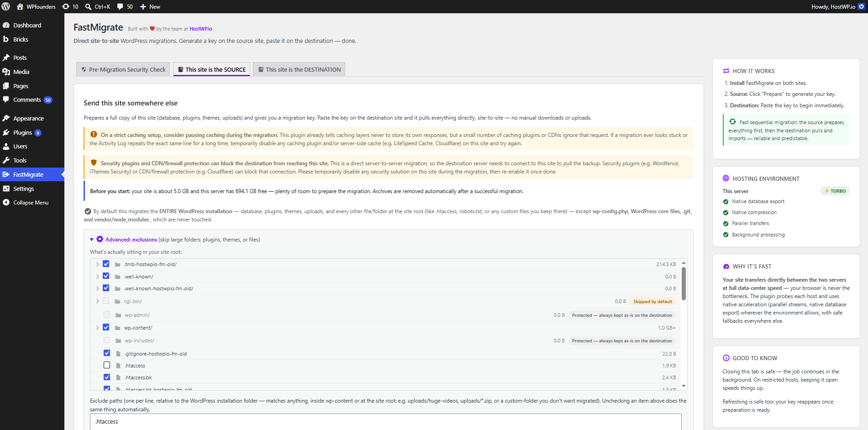
Task: Click the TURBO badge
Action: pyautogui.click(x=835, y=191)
